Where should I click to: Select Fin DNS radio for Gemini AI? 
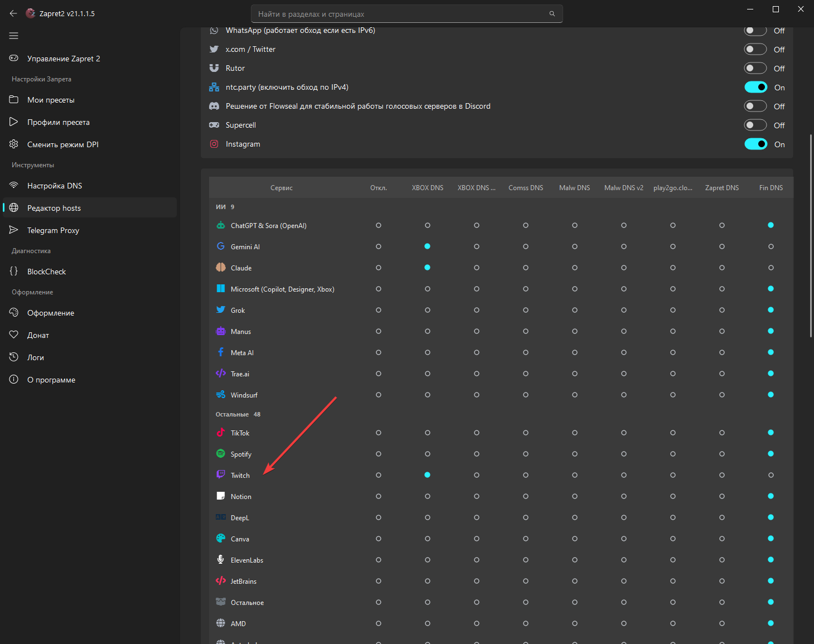(771, 246)
